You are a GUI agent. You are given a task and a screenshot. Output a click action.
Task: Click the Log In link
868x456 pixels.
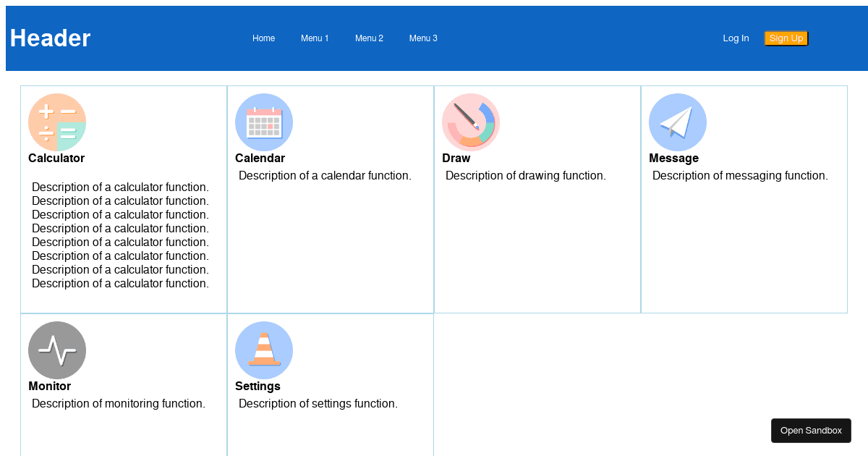tap(736, 38)
